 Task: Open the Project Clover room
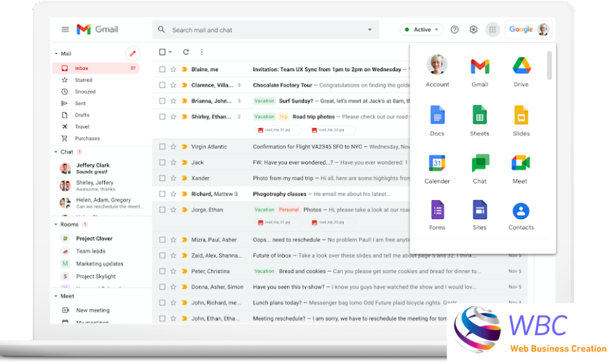94,238
